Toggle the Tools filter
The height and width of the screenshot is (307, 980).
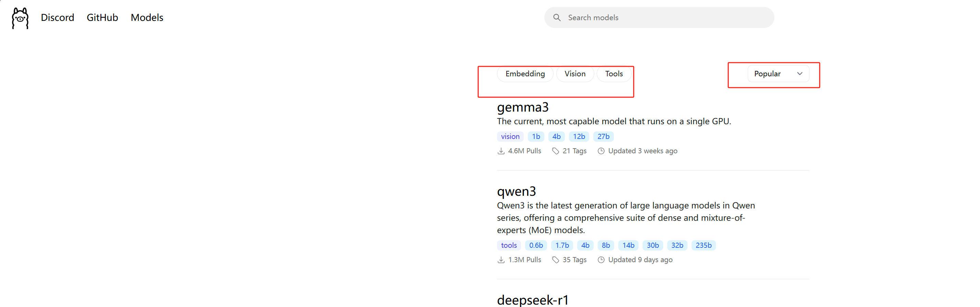(613, 74)
